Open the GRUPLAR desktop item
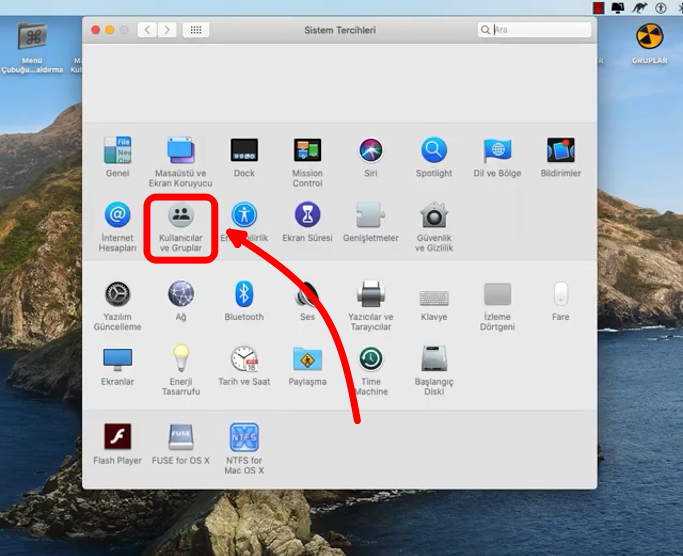The height and width of the screenshot is (556, 683). pos(649,38)
